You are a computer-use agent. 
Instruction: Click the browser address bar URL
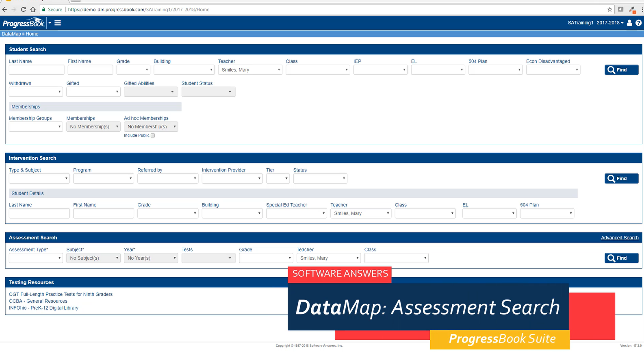click(139, 9)
